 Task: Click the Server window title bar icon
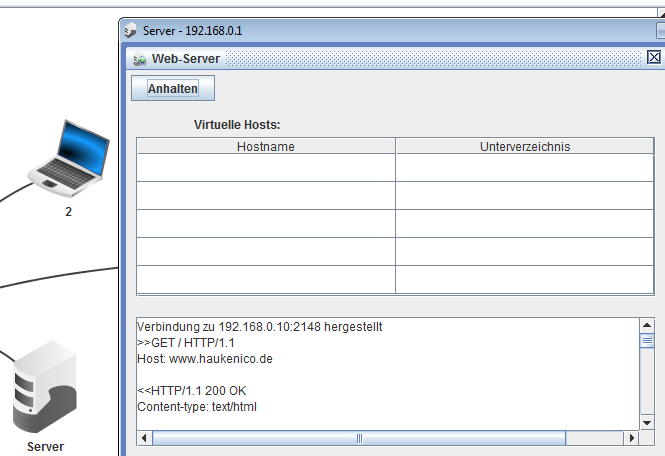point(131,31)
